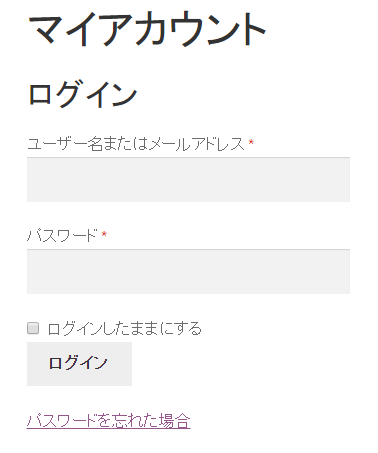This screenshot has width=378, height=453.
Task: Open the パスワードを忘れた場合 link
Action: point(108,420)
